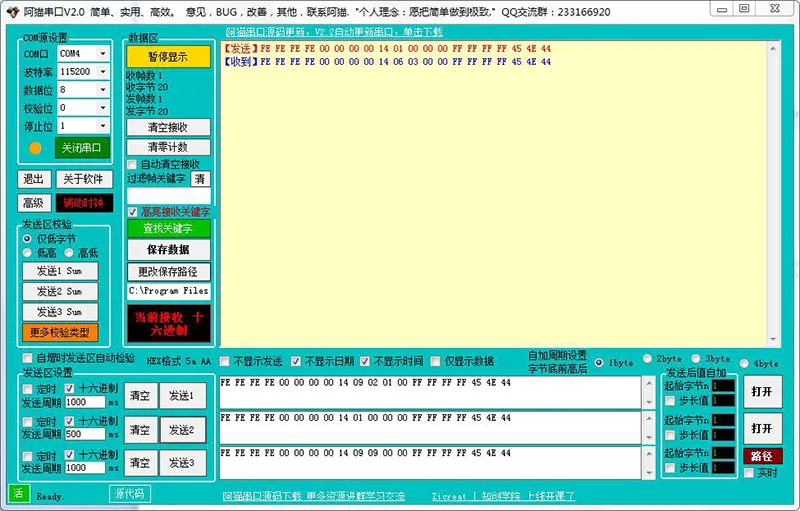Click scroll up arrow of receive area

[773, 48]
